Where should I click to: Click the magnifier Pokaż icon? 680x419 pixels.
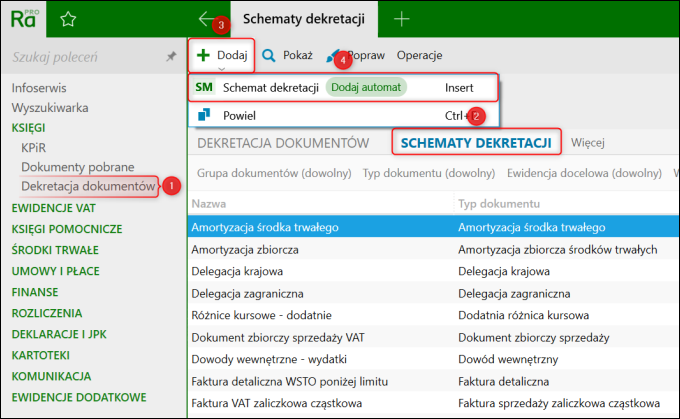point(269,56)
